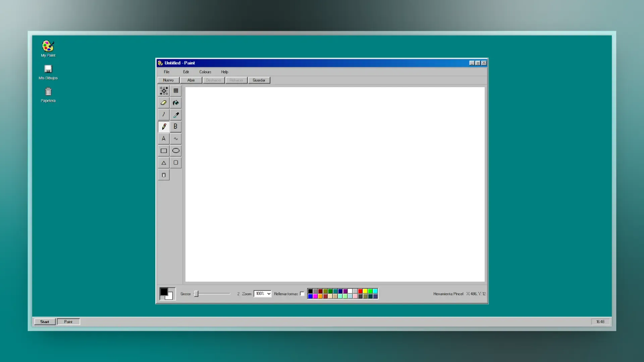Toggle the B brush mode button
Screen dimensions: 644x362
(x=175, y=127)
